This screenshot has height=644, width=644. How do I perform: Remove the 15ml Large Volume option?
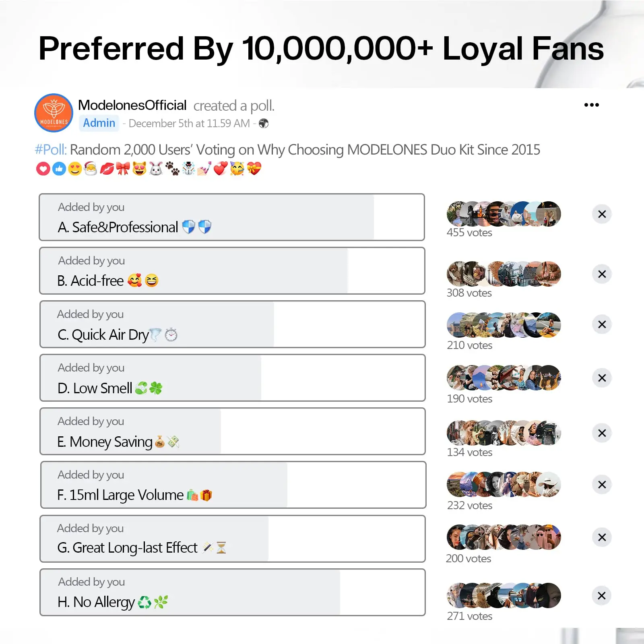pyautogui.click(x=602, y=485)
